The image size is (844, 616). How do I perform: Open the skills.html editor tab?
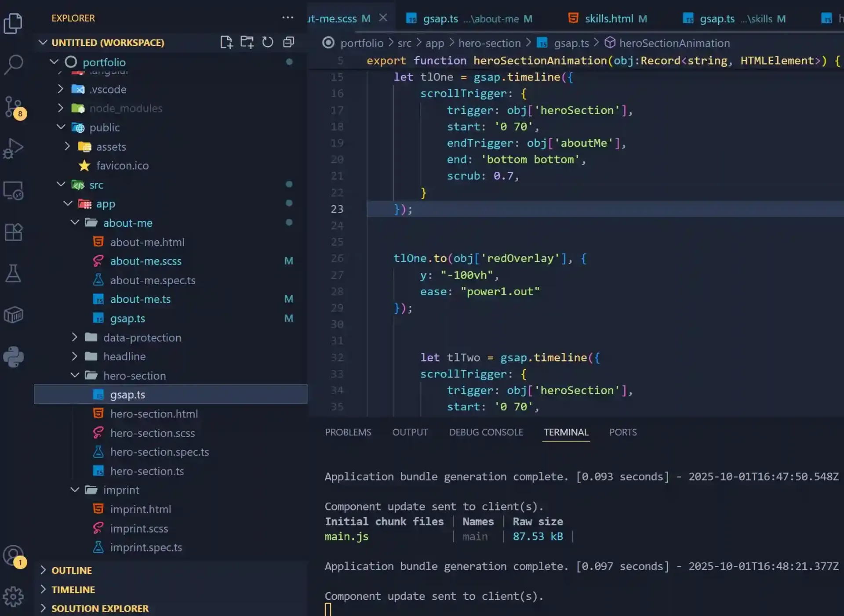click(x=609, y=18)
